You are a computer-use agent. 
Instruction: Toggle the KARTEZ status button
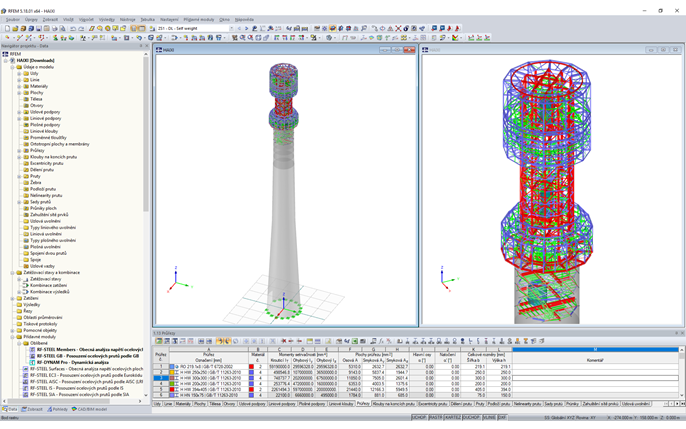(452, 418)
